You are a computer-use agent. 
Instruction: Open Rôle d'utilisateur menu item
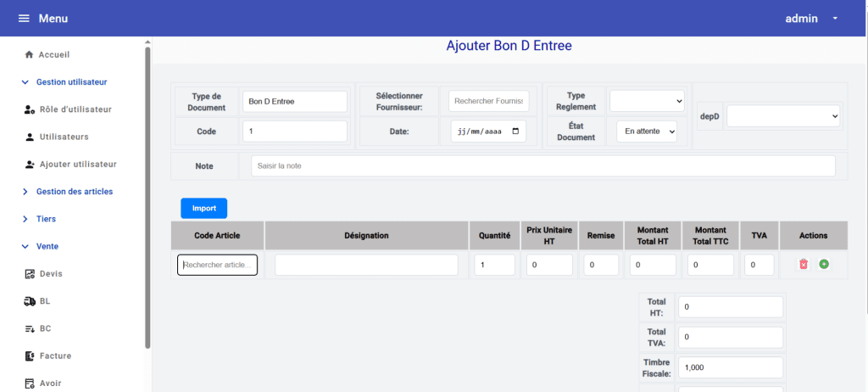tap(75, 109)
